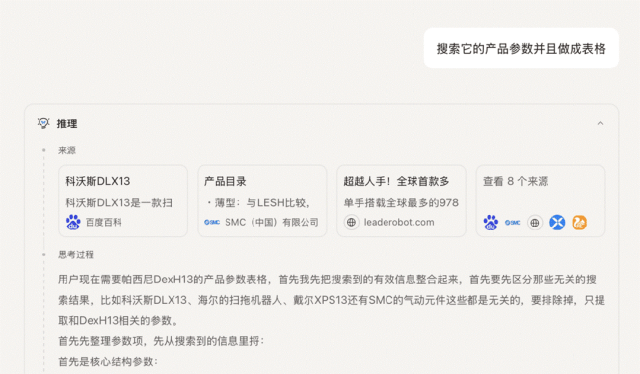Image resolution: width=640 pixels, height=374 pixels.
Task: Click the line 首先是核心结构参数：
Action: pos(108,361)
